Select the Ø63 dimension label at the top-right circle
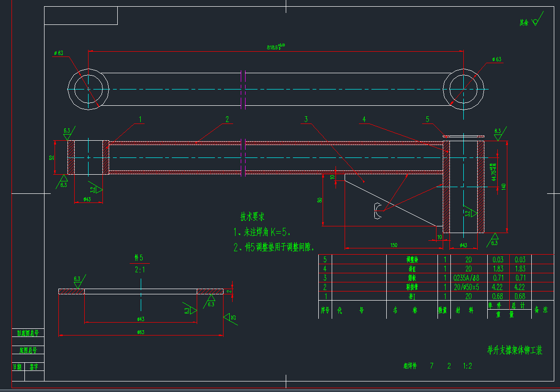Image resolution: width=560 pixels, height=392 pixels. (496, 59)
